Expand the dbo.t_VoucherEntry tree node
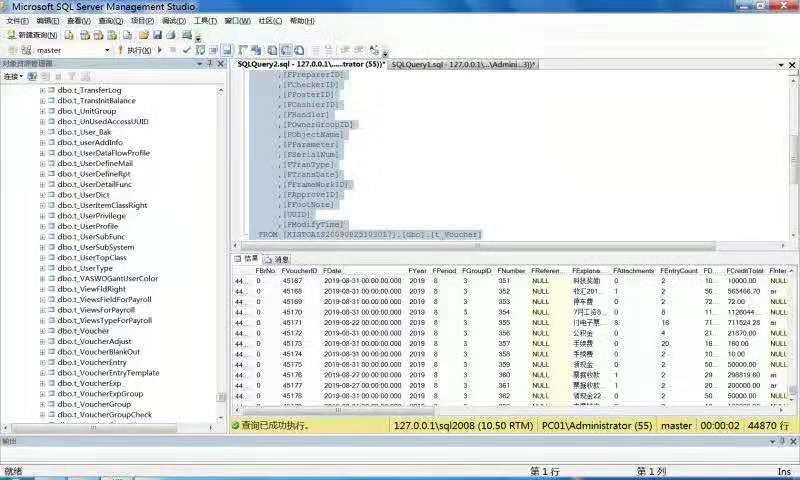The image size is (800, 480). point(42,363)
